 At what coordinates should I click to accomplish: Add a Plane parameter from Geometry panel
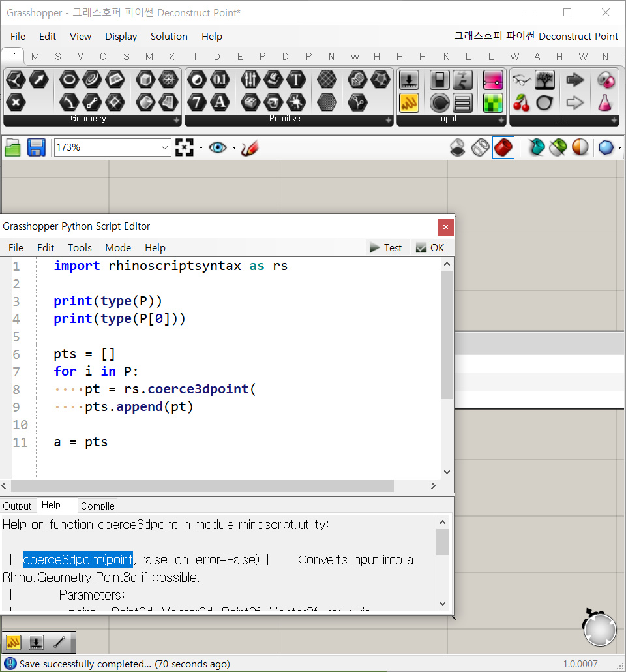16,80
